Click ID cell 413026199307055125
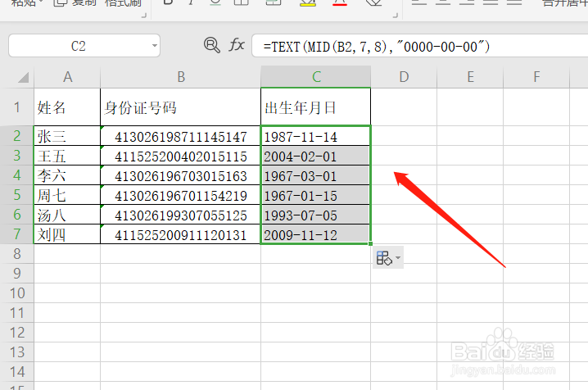Screen dimensions: 588x390 [x=181, y=215]
